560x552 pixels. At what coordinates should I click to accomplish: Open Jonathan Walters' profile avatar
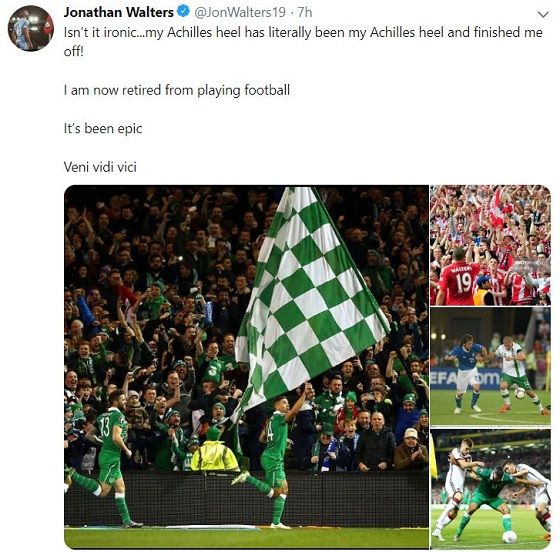tap(31, 28)
